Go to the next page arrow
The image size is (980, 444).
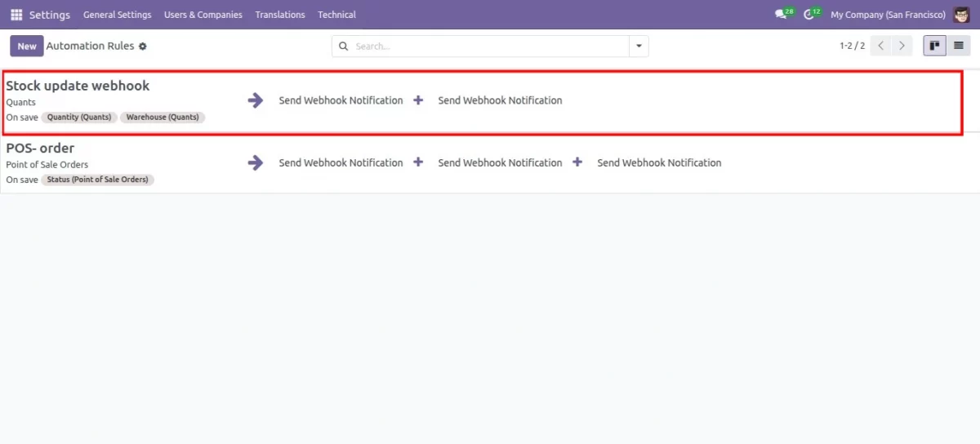pyautogui.click(x=902, y=47)
